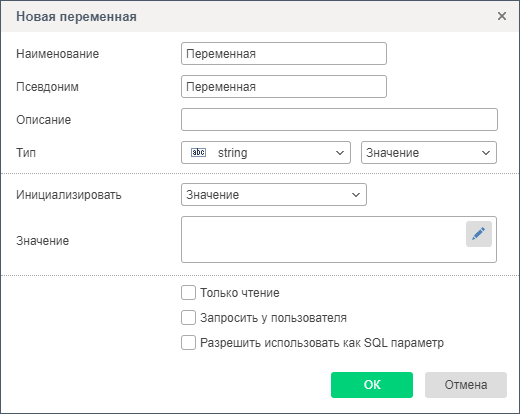Click the chevron on the type-kind Значение combo
Viewport: 520px width, 414px height.
click(x=486, y=153)
